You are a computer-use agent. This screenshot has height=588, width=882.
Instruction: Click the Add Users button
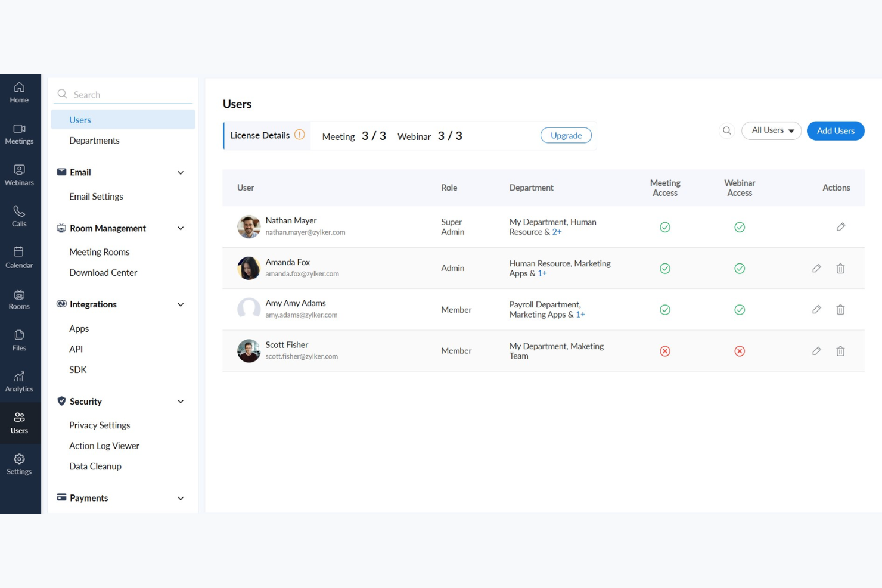pyautogui.click(x=836, y=130)
